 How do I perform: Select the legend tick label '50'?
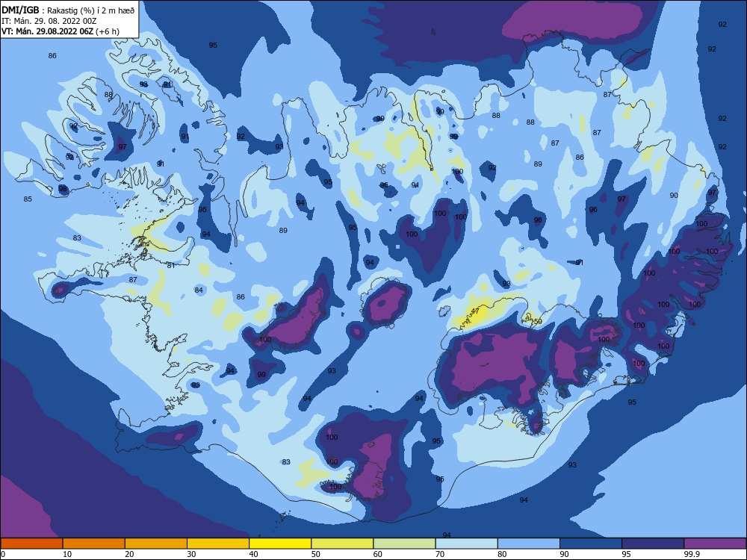tap(315, 554)
